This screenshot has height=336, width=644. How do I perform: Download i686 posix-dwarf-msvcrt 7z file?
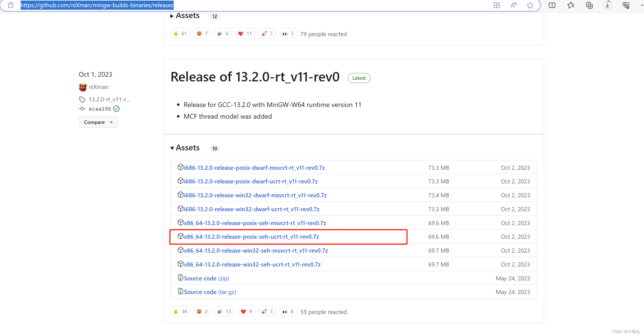point(254,168)
